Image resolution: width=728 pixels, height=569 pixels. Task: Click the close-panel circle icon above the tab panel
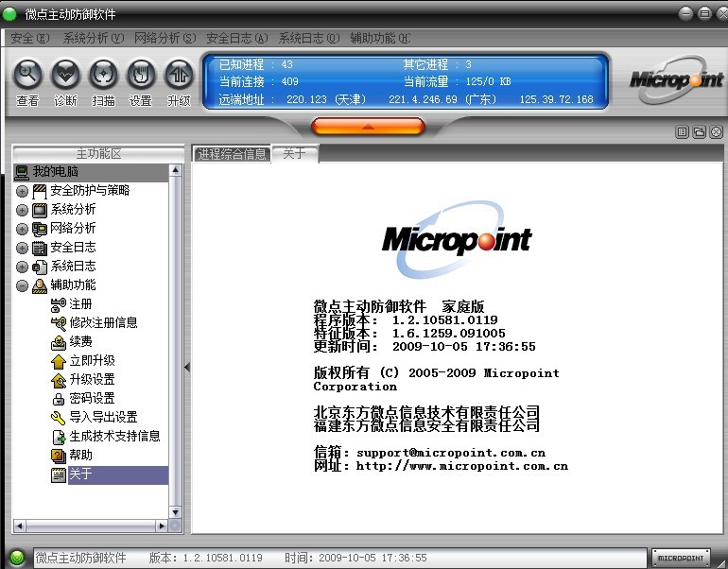coord(716,132)
